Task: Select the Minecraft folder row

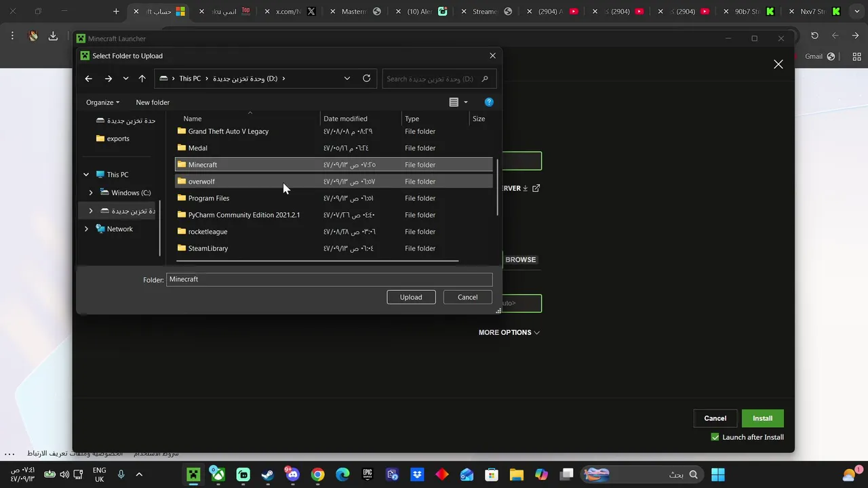Action: tap(334, 165)
